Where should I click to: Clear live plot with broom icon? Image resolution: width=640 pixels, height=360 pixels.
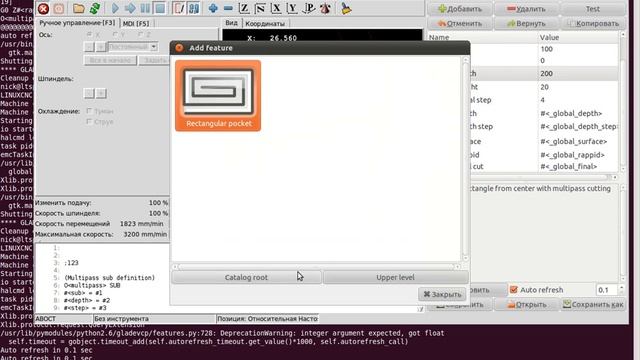tap(346, 9)
